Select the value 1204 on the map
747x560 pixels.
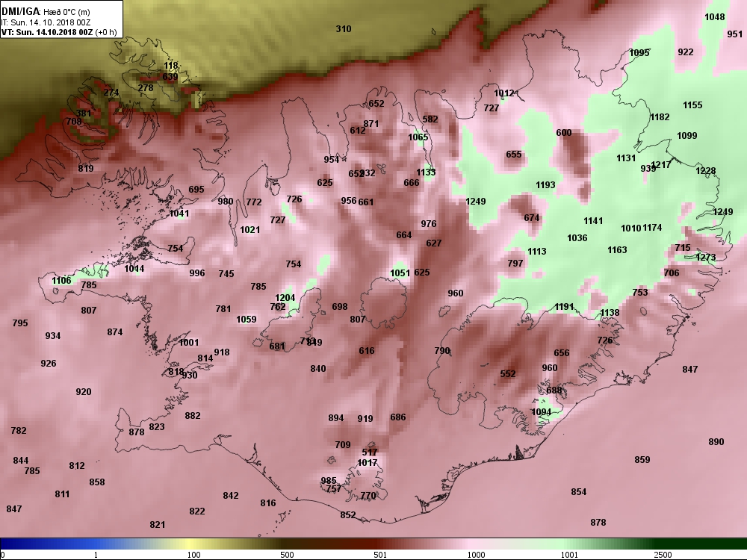click(x=285, y=298)
